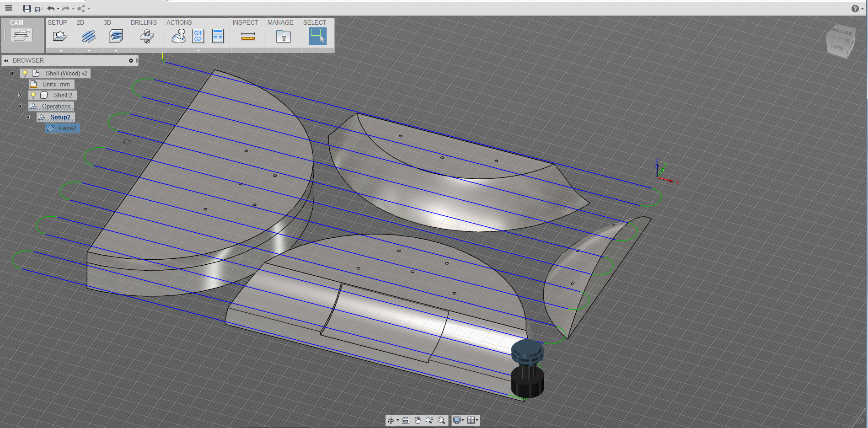868x428 pixels.
Task: Click the ViewCube in the corner
Action: [x=840, y=41]
